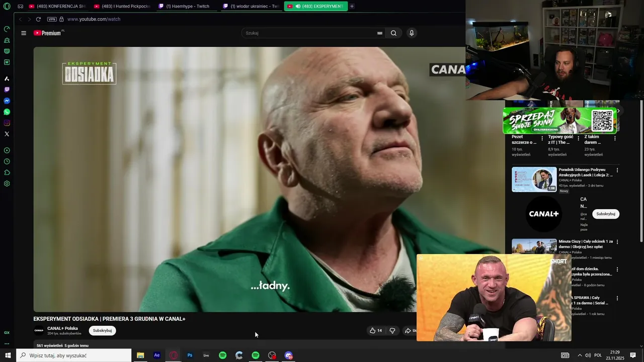Screen dimensions: 644x362
Task: Subscribe to CANAL+ Polska below video
Action: 102,331
